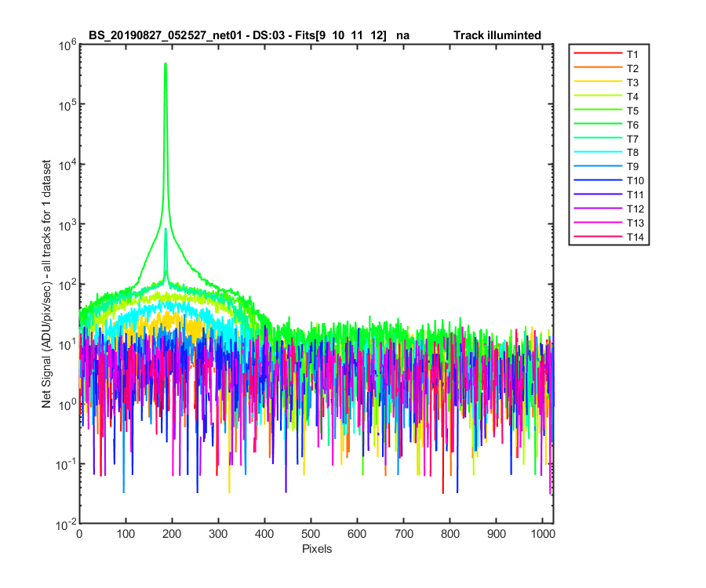Click the x-axis tick label 500

pos(311,534)
